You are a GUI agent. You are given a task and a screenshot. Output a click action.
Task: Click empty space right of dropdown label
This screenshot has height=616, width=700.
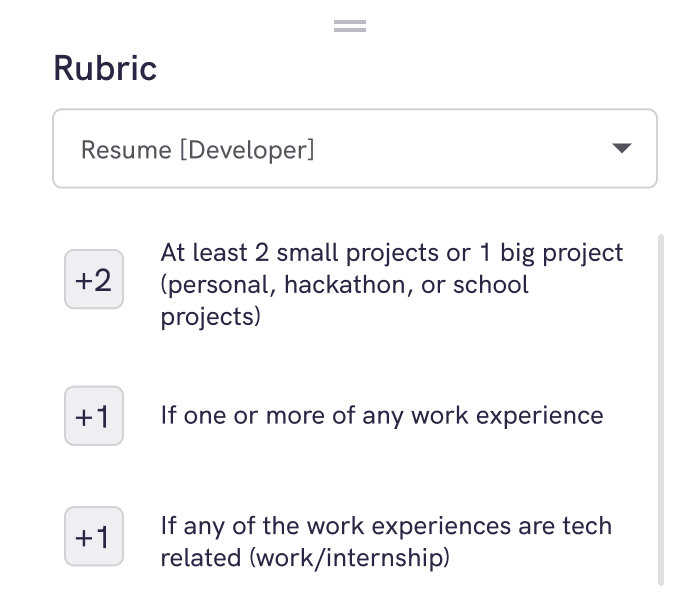point(460,149)
